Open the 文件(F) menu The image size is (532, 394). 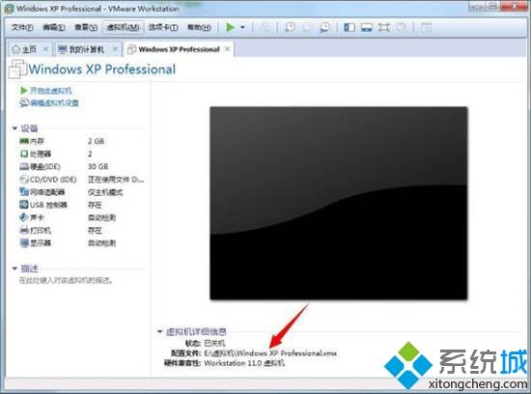22,27
